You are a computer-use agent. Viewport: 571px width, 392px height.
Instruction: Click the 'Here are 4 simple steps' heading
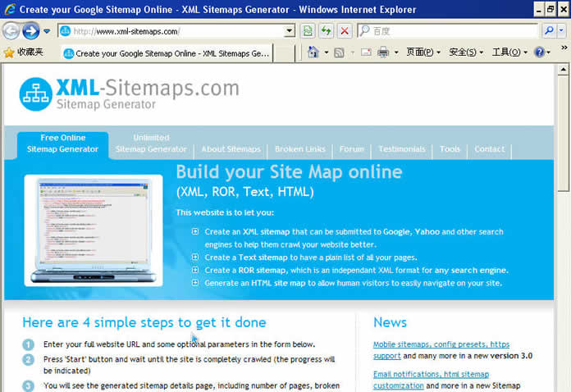click(x=144, y=322)
